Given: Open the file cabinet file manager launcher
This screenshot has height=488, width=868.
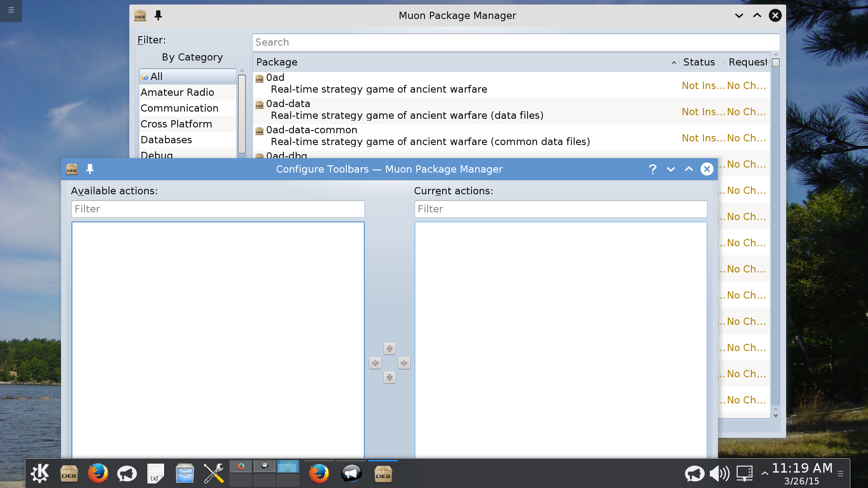Looking at the screenshot, I should (184, 474).
